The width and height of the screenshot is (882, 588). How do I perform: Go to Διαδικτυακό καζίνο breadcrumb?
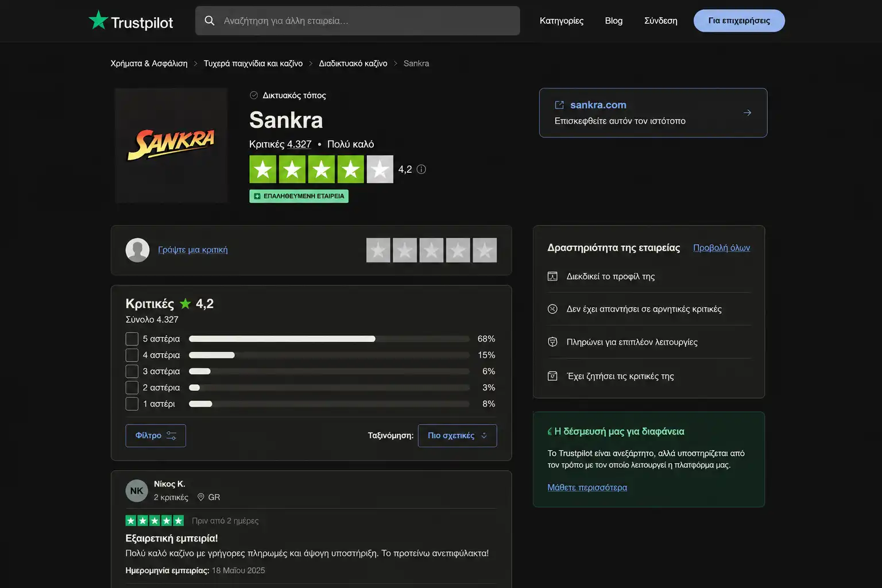353,64
